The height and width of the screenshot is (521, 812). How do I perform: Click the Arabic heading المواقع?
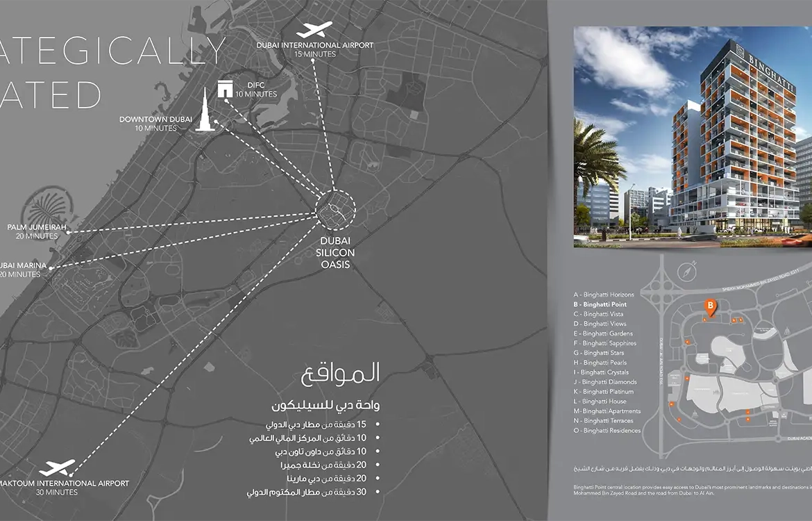(x=341, y=373)
